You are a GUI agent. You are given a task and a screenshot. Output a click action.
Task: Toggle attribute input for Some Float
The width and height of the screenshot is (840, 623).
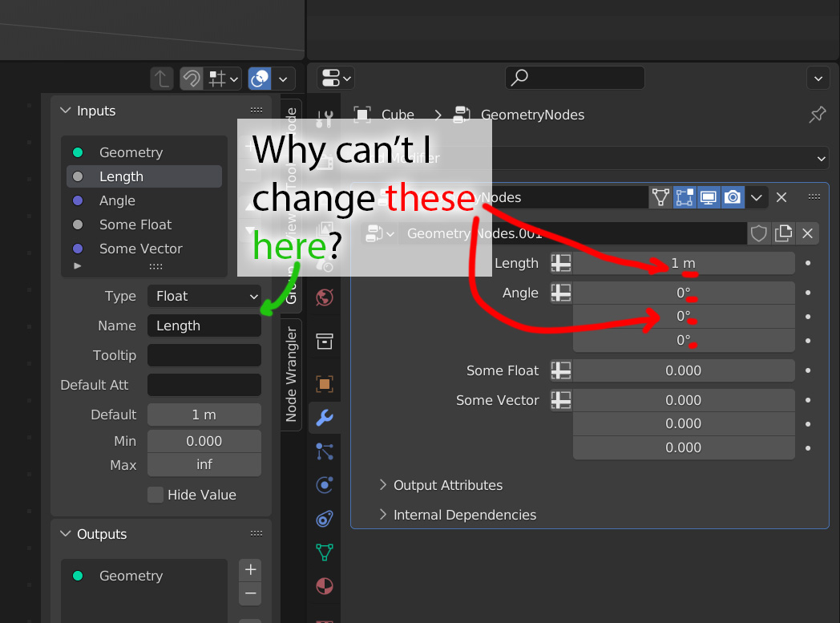[561, 370]
